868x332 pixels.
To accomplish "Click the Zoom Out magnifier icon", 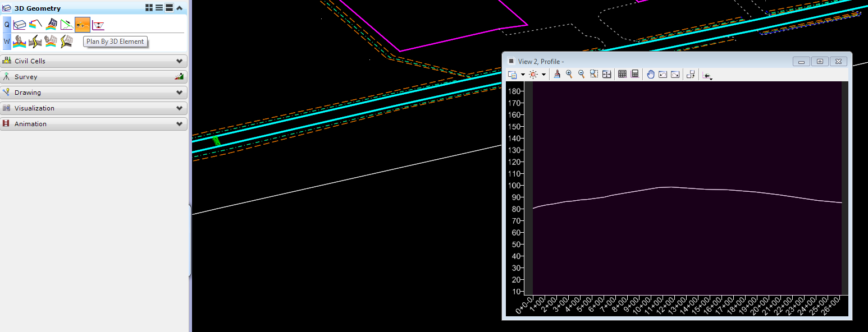I will click(x=582, y=74).
